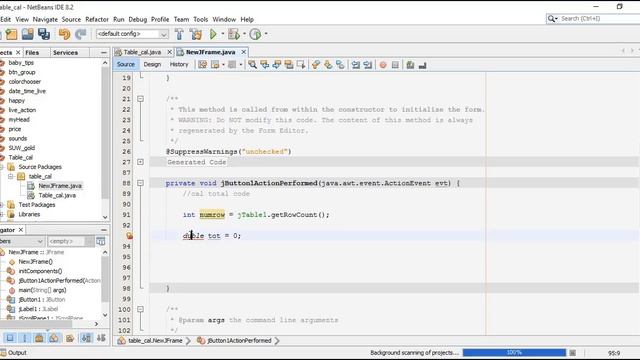Open Profile Project dropdown arrow
Image resolution: width=640 pixels, height=360 pixels.
tap(266, 34)
